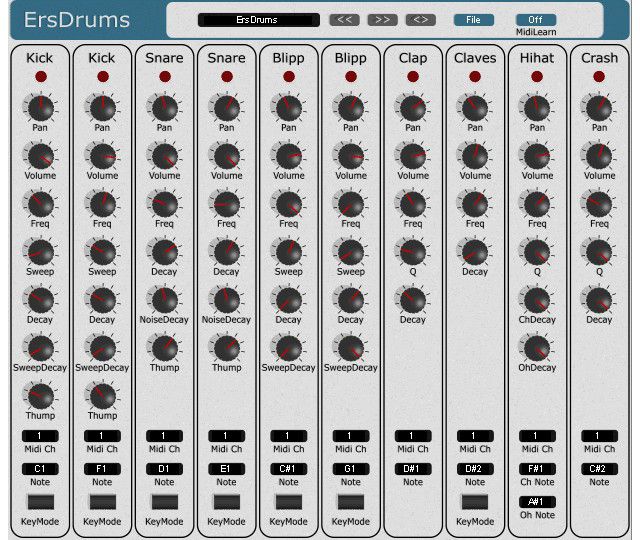The image size is (640, 540).
Task: Open Snare Note selector E1
Action: pos(226,469)
